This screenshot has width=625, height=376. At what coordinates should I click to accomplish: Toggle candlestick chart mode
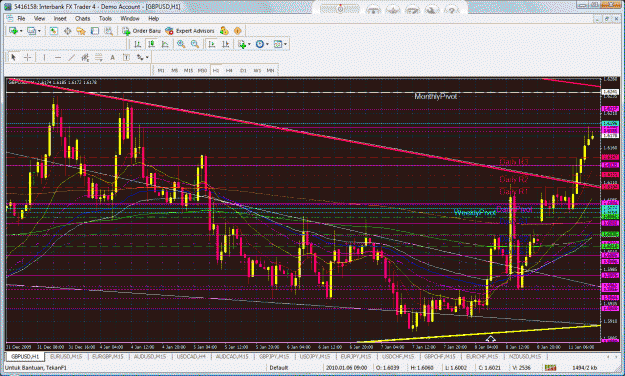[151, 44]
